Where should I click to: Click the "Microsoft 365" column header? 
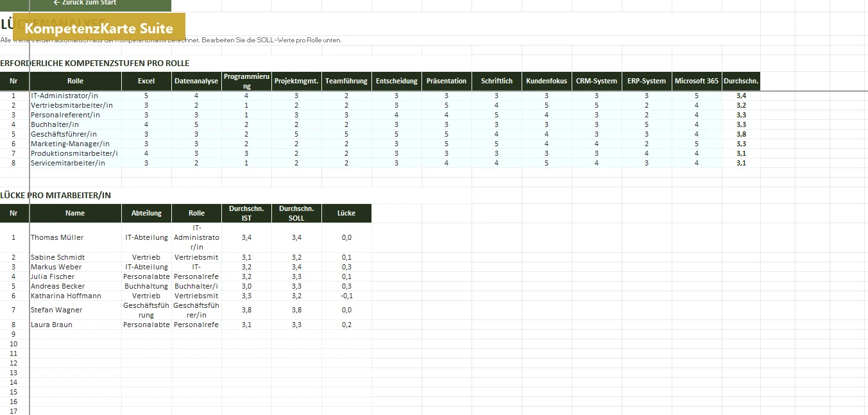pyautogui.click(x=697, y=81)
